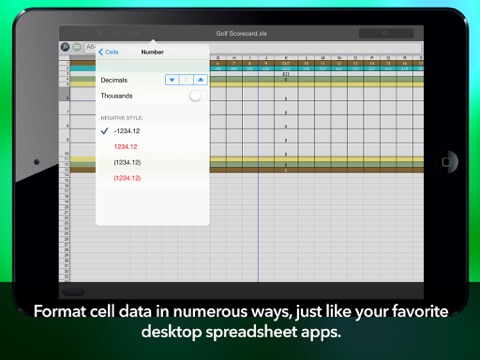Image resolution: width=480 pixels, height=360 pixels.
Task: Decrease decimals with the down arrow
Action: click(172, 80)
